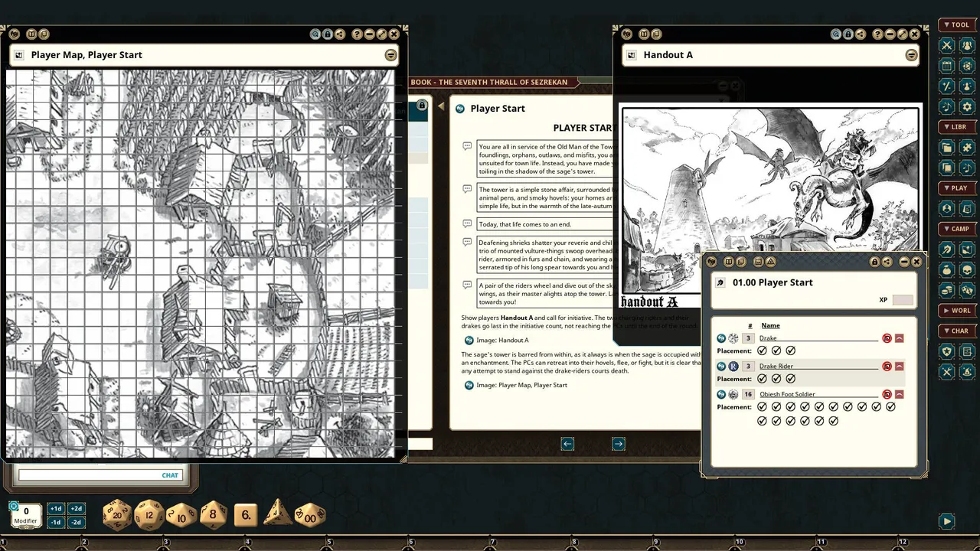This screenshot has height=551, width=980.
Task: Go to previous story page arrow
Action: 567,444
